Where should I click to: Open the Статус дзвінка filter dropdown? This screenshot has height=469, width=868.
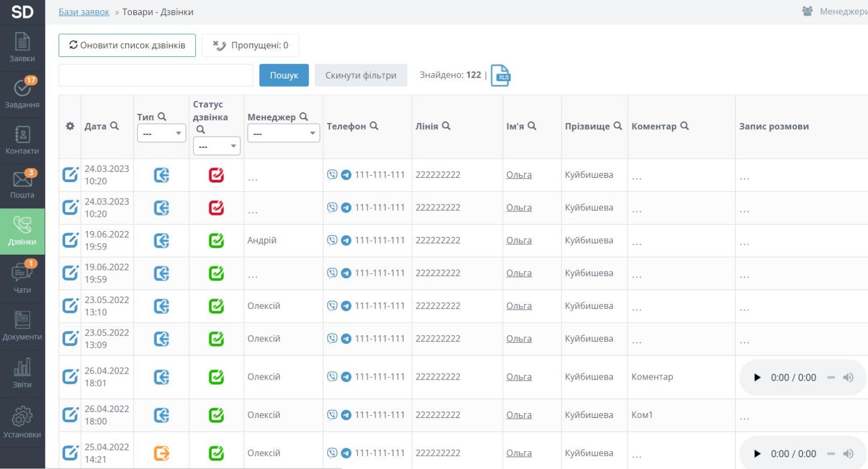[x=216, y=146]
